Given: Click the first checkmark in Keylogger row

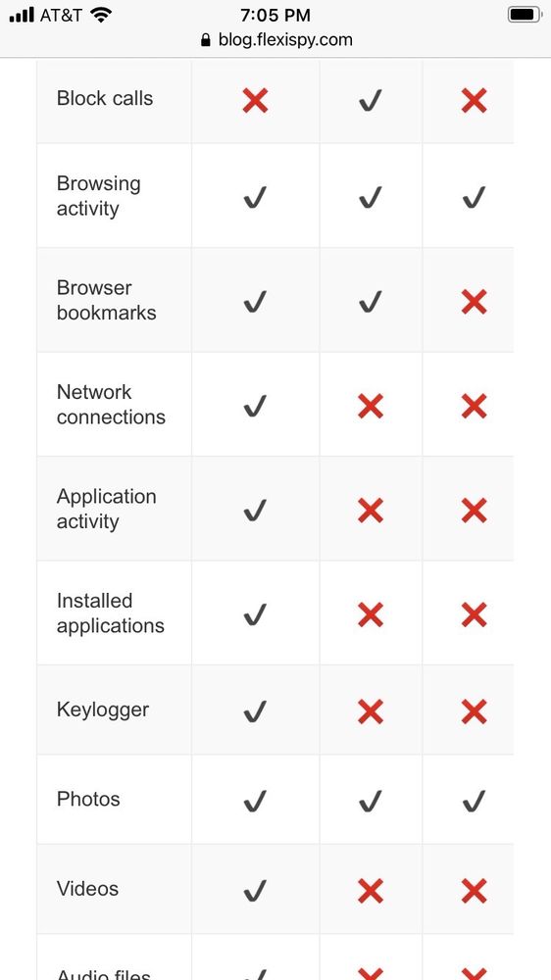Looking at the screenshot, I should pyautogui.click(x=255, y=711).
